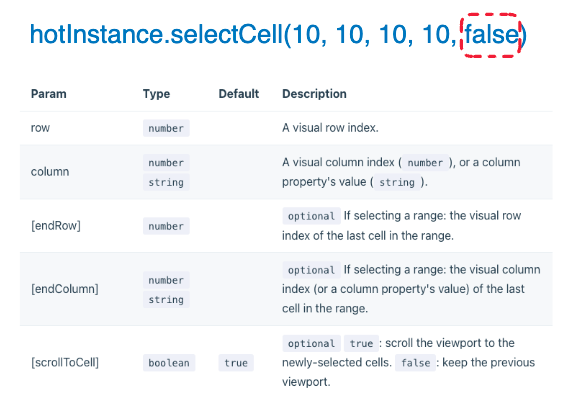Click the inline number code in column description
Screen dimensions: 562x407
point(425,163)
